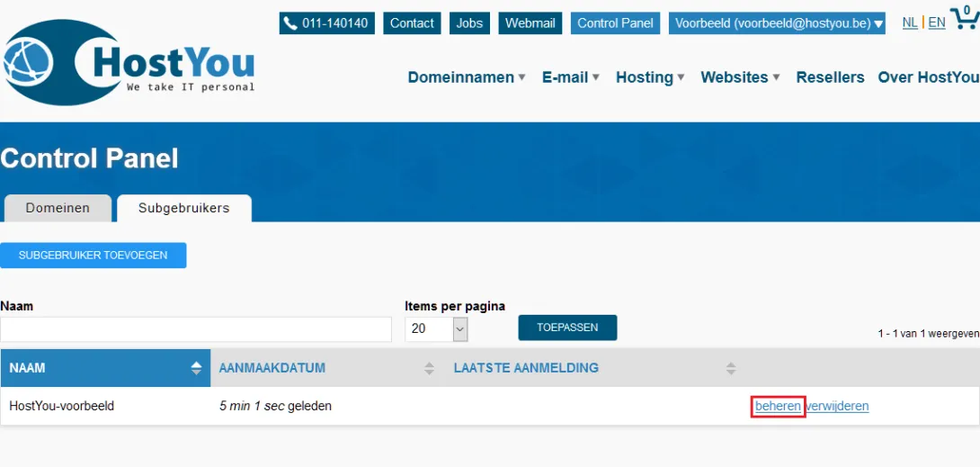Click Subgebruiker Toevoegen button
This screenshot has height=467, width=980.
point(94,256)
